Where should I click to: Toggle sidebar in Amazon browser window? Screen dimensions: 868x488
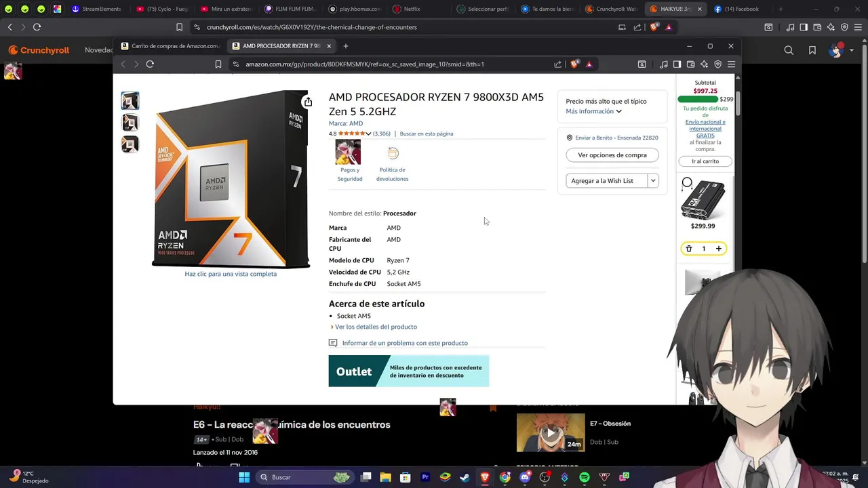[677, 64]
